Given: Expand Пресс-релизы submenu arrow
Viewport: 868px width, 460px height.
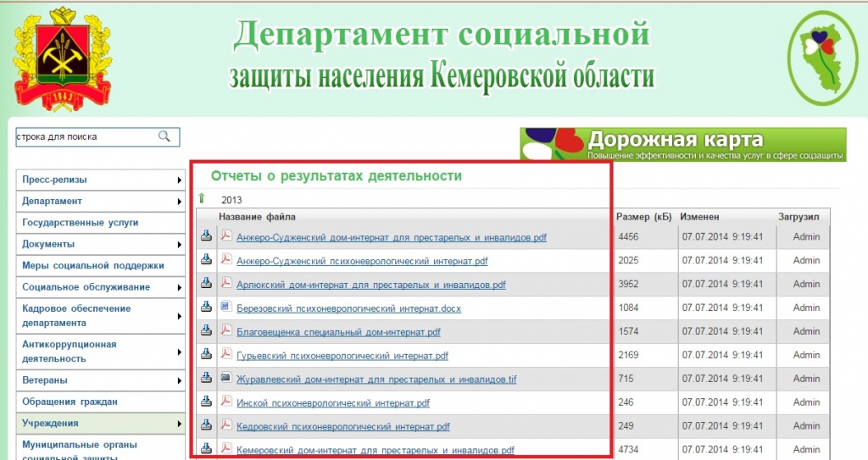Looking at the screenshot, I should [x=180, y=180].
